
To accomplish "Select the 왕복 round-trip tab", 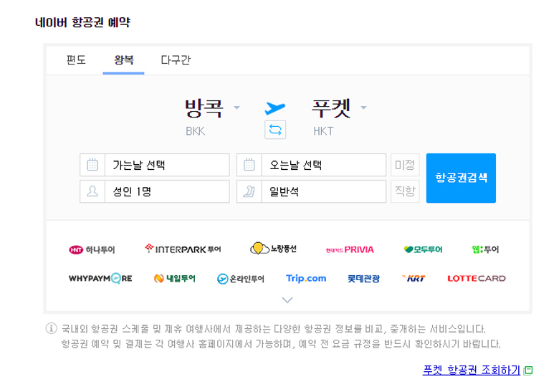I will tap(124, 60).
